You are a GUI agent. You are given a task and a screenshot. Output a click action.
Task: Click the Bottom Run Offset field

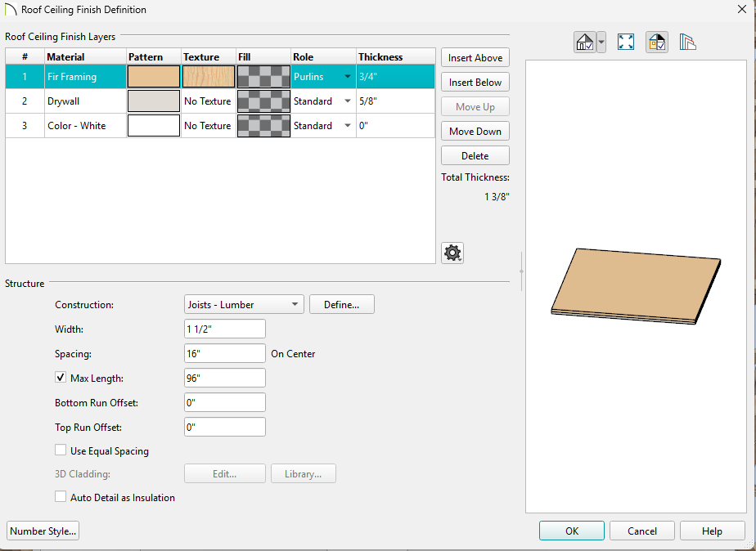pos(225,403)
